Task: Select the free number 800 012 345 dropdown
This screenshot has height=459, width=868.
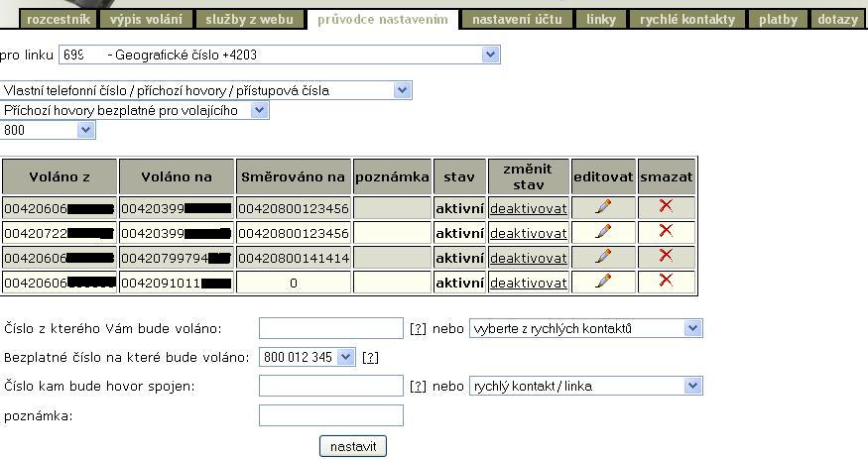Action: pyautogui.click(x=307, y=356)
